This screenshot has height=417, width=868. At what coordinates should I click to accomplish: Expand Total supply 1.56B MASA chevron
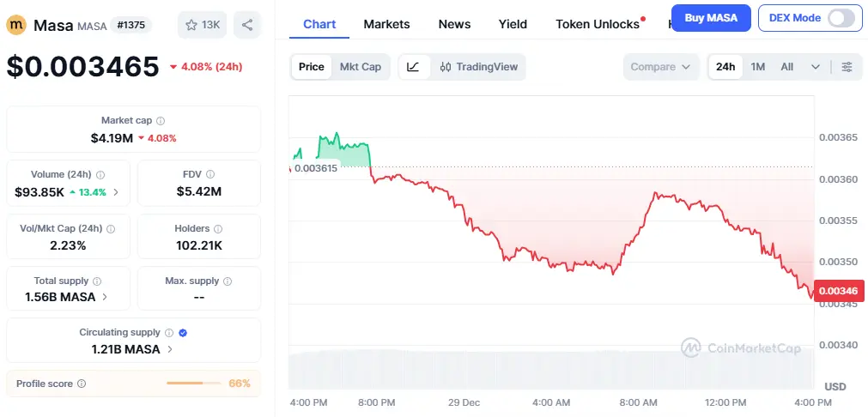(106, 297)
